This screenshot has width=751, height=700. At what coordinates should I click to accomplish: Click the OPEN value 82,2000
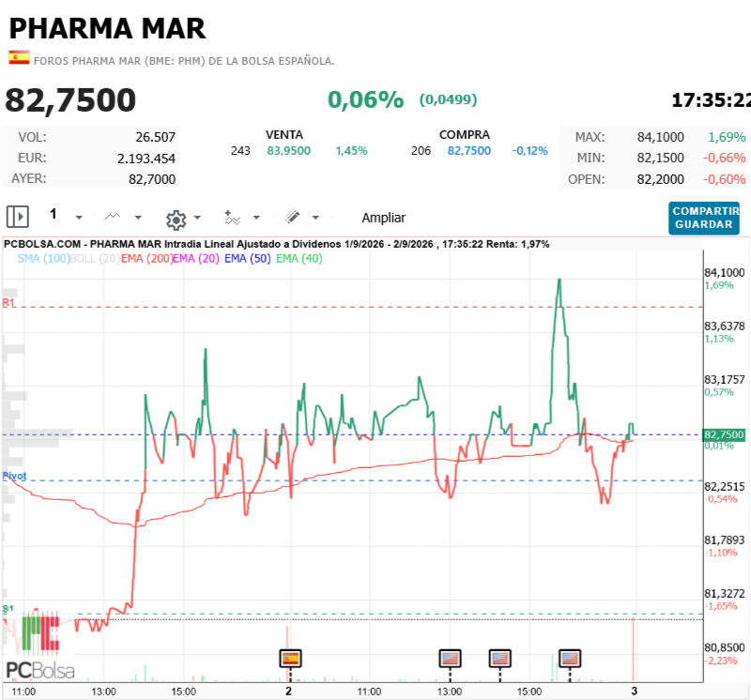[x=661, y=179]
